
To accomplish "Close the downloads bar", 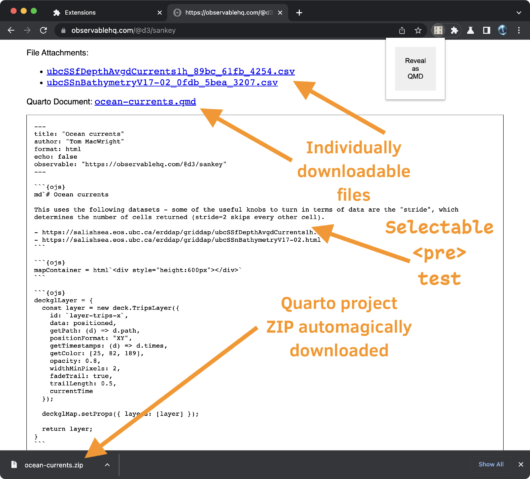I will (x=521, y=464).
